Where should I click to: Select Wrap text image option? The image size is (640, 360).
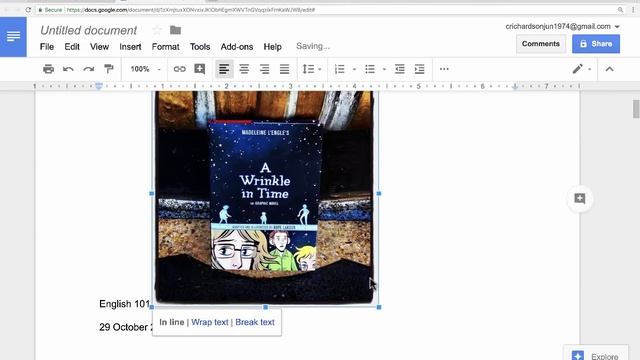coord(209,322)
